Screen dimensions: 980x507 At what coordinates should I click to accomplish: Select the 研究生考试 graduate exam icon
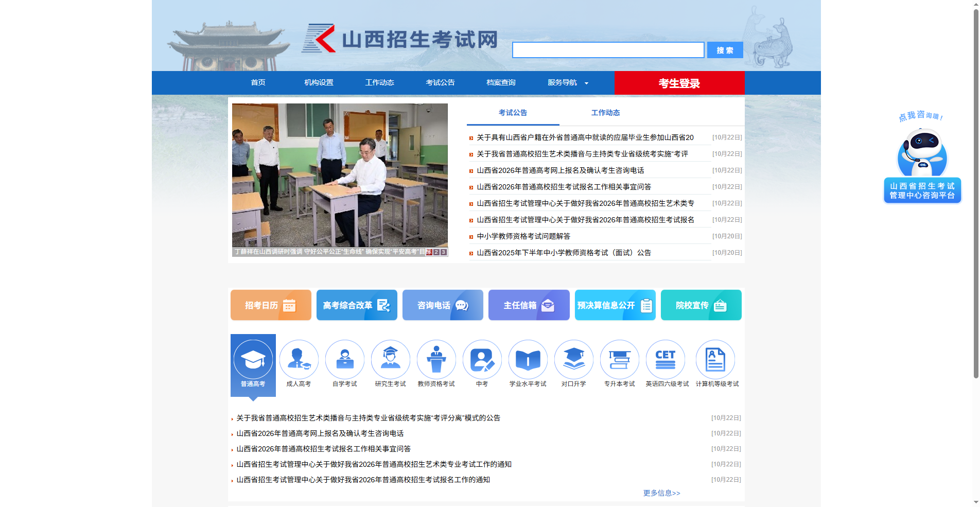(x=390, y=359)
